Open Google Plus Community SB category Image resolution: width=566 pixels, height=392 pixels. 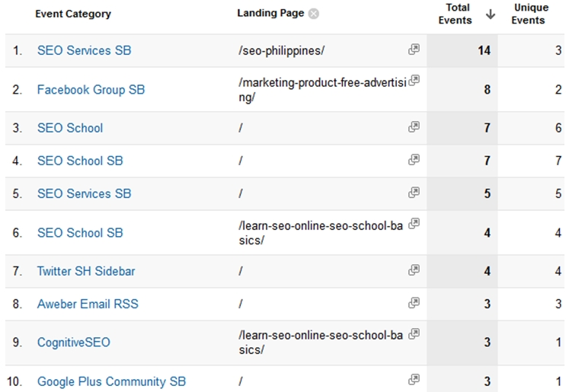pos(111,381)
